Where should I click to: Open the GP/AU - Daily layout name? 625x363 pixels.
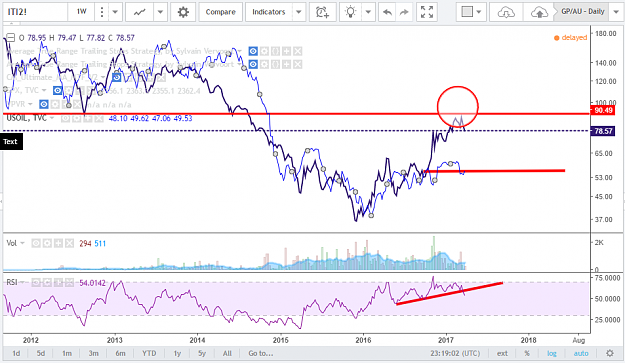(x=582, y=12)
